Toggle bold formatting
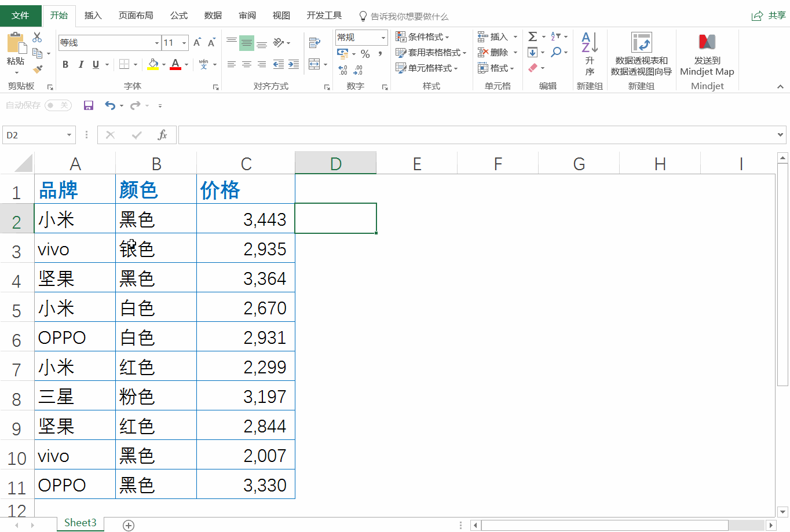Image resolution: width=790 pixels, height=532 pixels. coord(65,64)
